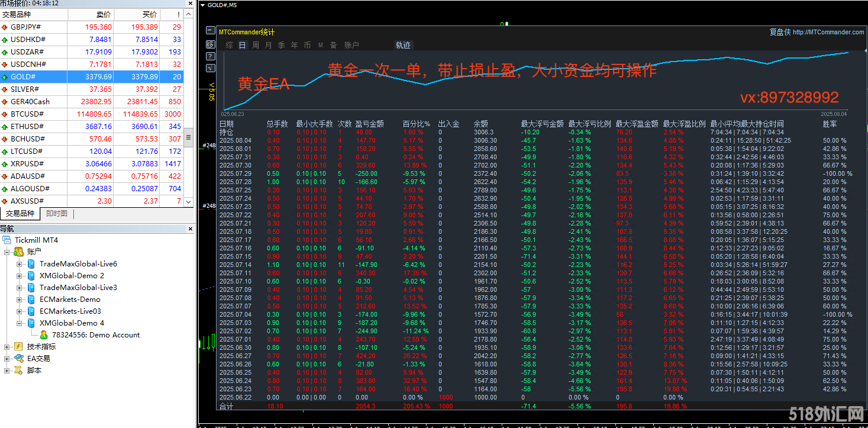Screen dimensions: 868x428
Task: Expand the TradeMaxGlobal-Live6 tree node
Action: click(20, 264)
